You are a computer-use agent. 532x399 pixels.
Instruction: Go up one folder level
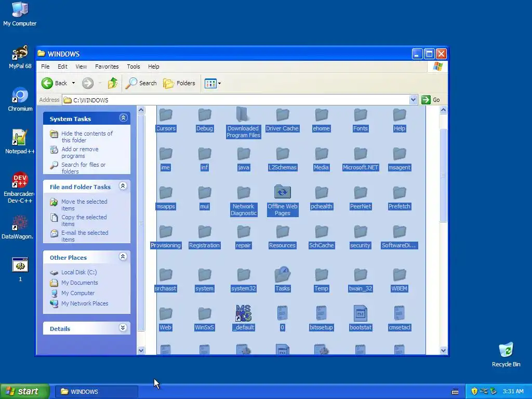pyautogui.click(x=113, y=83)
